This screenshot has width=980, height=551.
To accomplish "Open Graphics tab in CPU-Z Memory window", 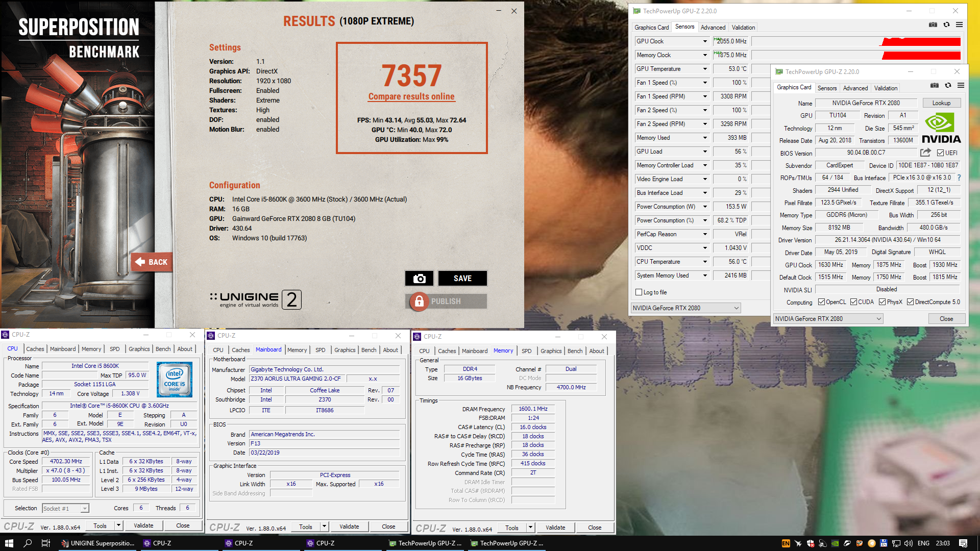I will pos(551,351).
